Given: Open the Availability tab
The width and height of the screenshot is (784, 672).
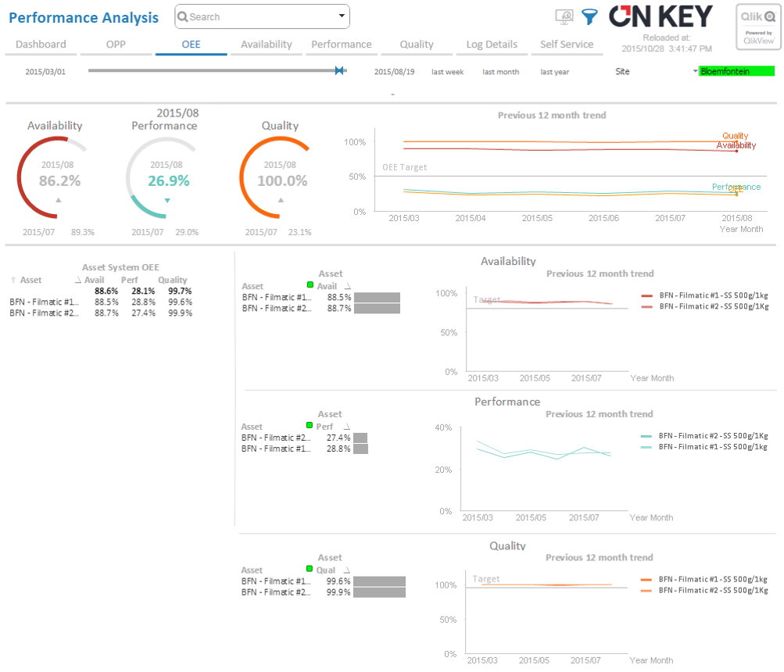Looking at the screenshot, I should [267, 45].
